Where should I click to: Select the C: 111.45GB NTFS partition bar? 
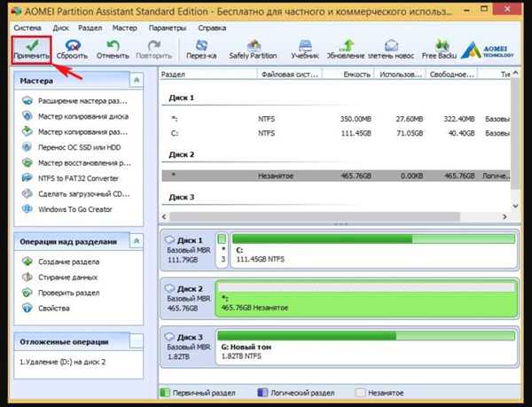pyautogui.click(x=374, y=250)
